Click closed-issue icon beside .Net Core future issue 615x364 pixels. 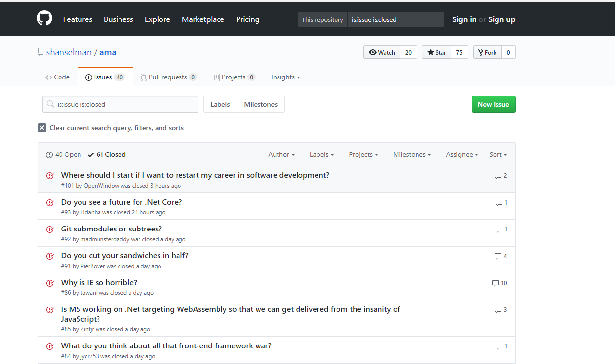(50, 203)
